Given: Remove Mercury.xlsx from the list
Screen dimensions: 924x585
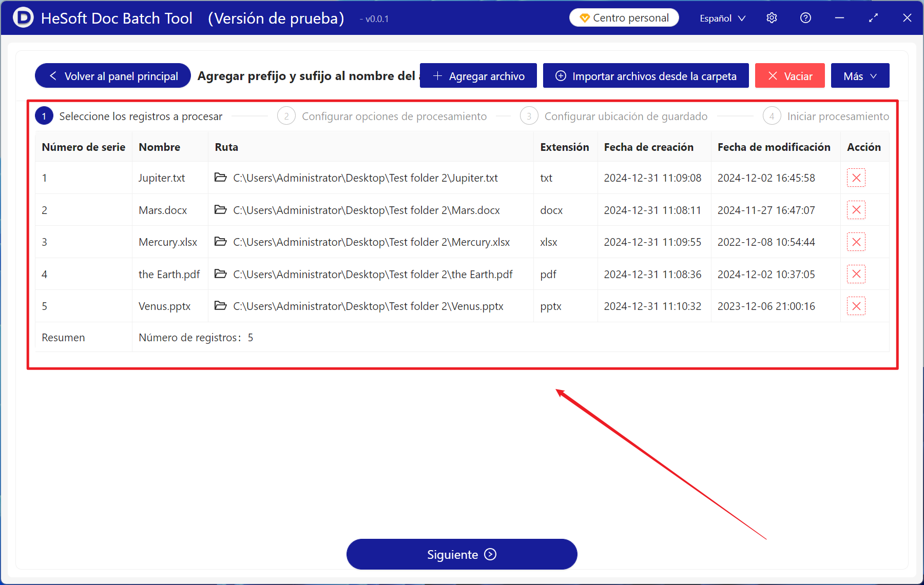Looking at the screenshot, I should (x=856, y=242).
